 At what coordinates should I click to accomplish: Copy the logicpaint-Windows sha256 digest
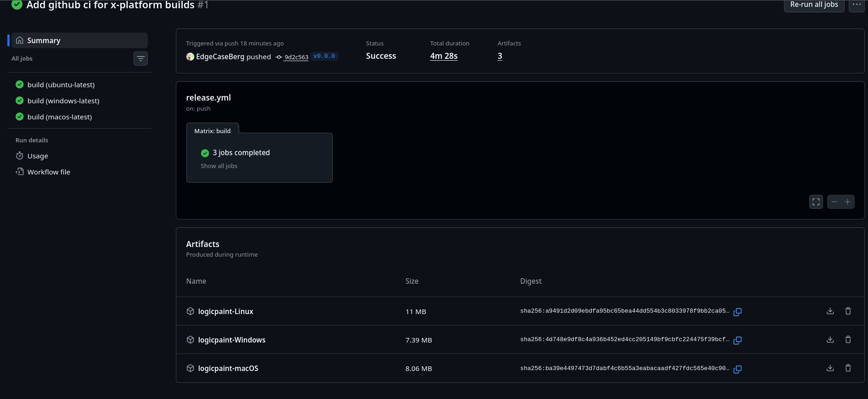(737, 340)
